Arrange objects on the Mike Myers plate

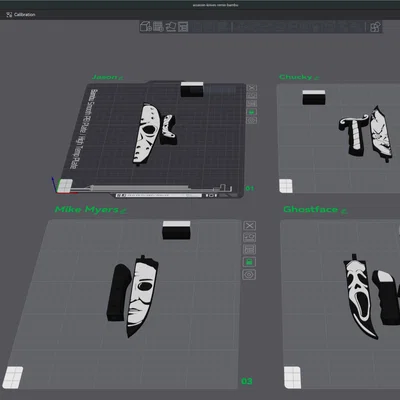click(249, 250)
